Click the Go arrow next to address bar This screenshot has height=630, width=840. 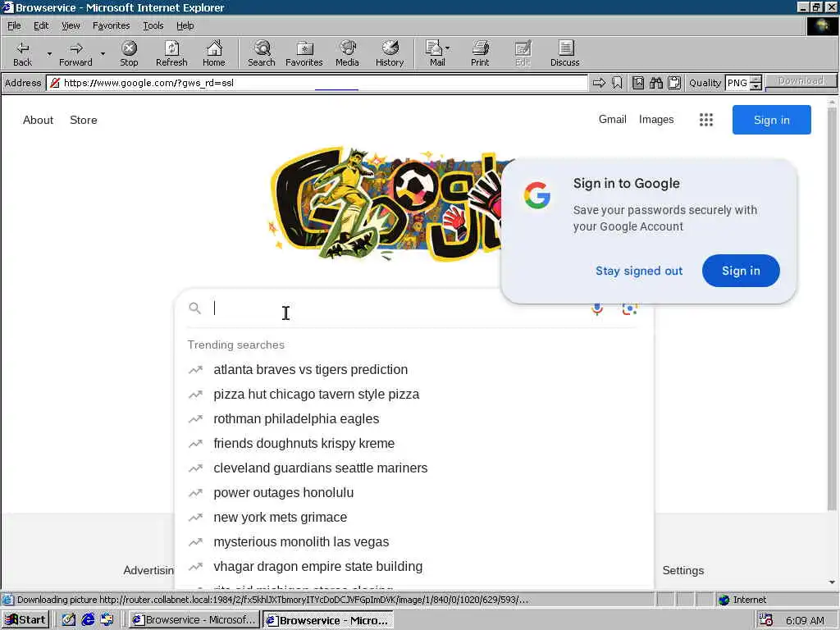pyautogui.click(x=599, y=83)
